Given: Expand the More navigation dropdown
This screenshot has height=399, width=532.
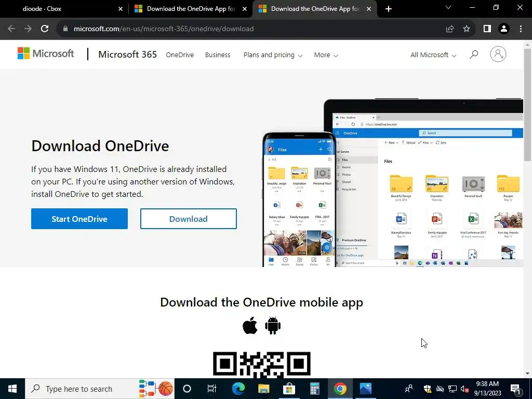Looking at the screenshot, I should [326, 55].
